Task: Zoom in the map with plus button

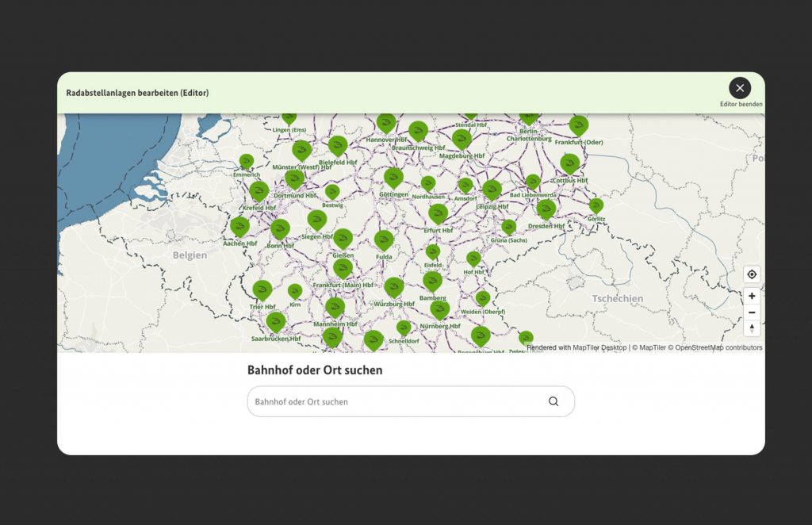Action: click(752, 296)
